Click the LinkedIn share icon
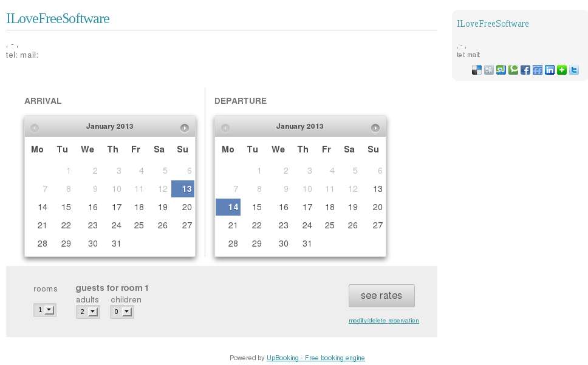The width and height of the screenshot is (588, 365). (550, 70)
